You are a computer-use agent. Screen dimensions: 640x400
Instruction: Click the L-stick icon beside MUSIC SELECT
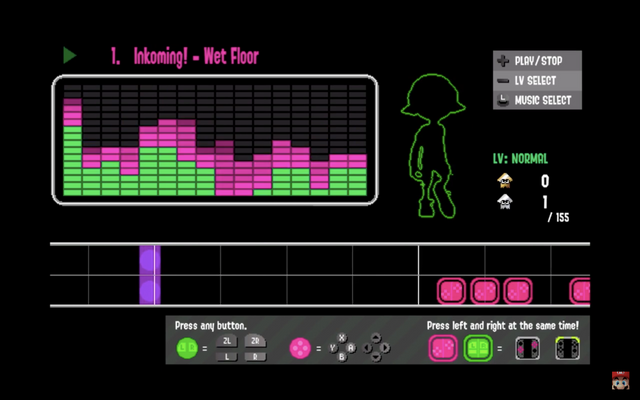[x=503, y=100]
